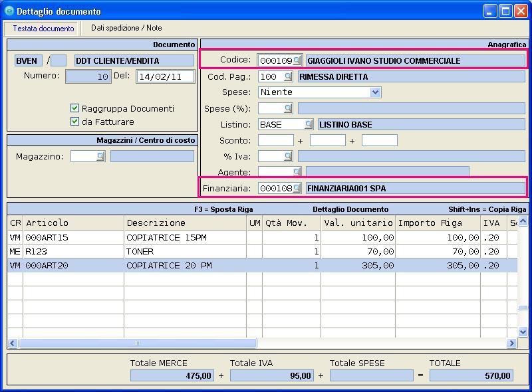
Task: Click the horizontal scrollbar thumb
Action: click(138, 343)
